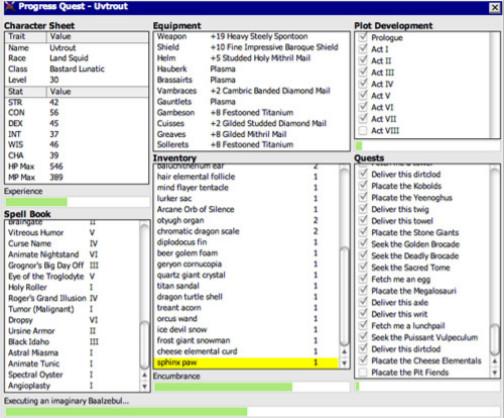504x418 pixels.
Task: Toggle the Placate the Pit Fiends checkbox
Action: (363, 372)
